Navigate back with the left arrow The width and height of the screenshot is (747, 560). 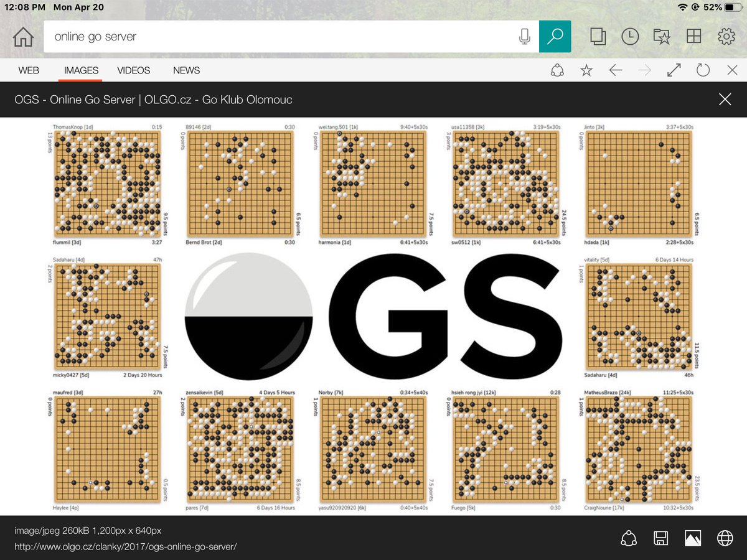coord(616,70)
